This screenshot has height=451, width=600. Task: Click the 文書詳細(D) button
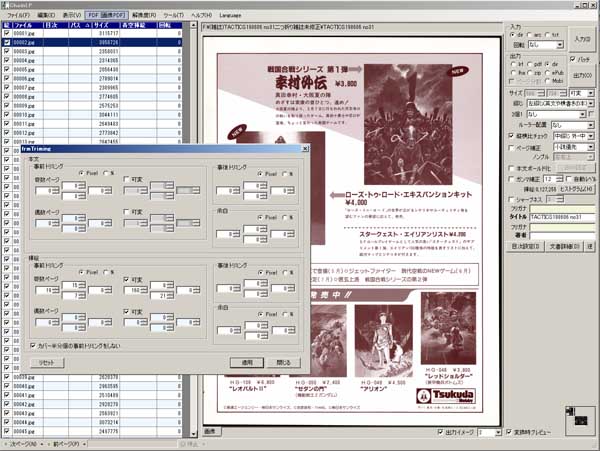[x=564, y=247]
